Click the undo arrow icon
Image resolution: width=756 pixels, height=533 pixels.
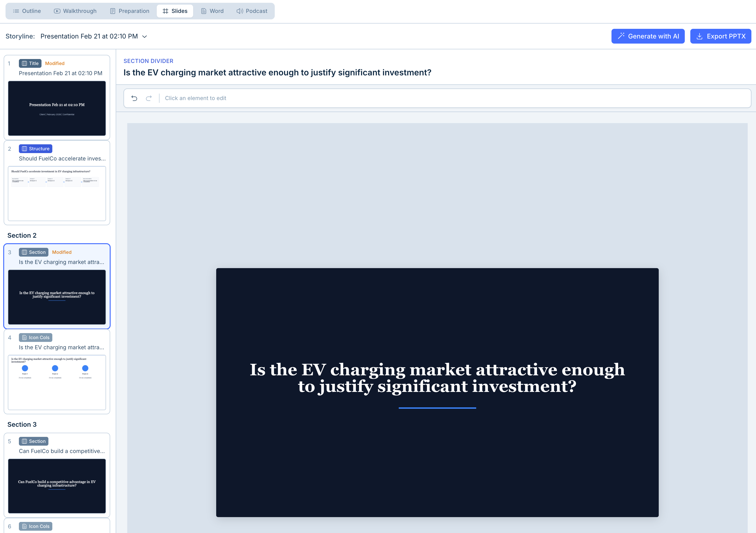[134, 98]
